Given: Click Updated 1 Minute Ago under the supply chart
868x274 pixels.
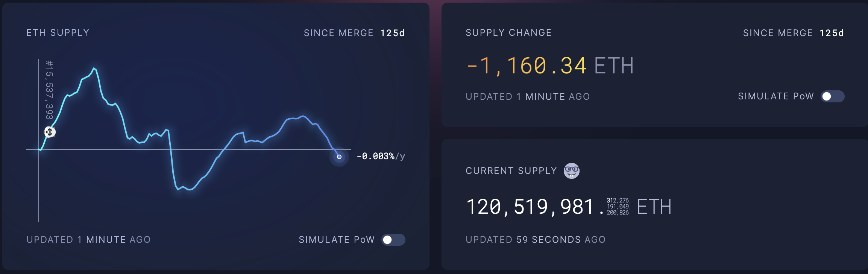Looking at the screenshot, I should pyautogui.click(x=88, y=240).
